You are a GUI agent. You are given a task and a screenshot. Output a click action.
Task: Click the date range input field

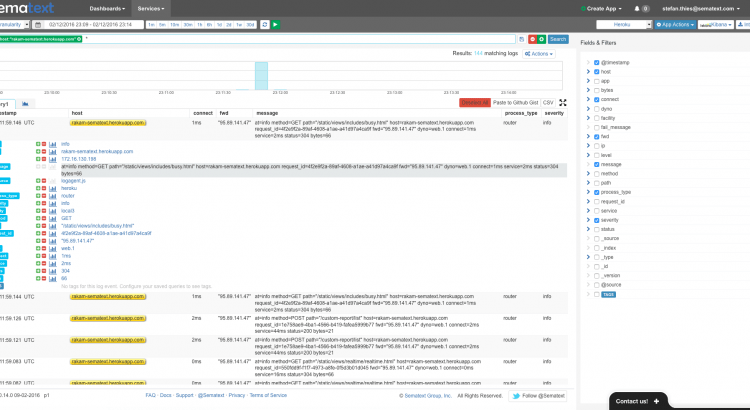tap(94, 24)
